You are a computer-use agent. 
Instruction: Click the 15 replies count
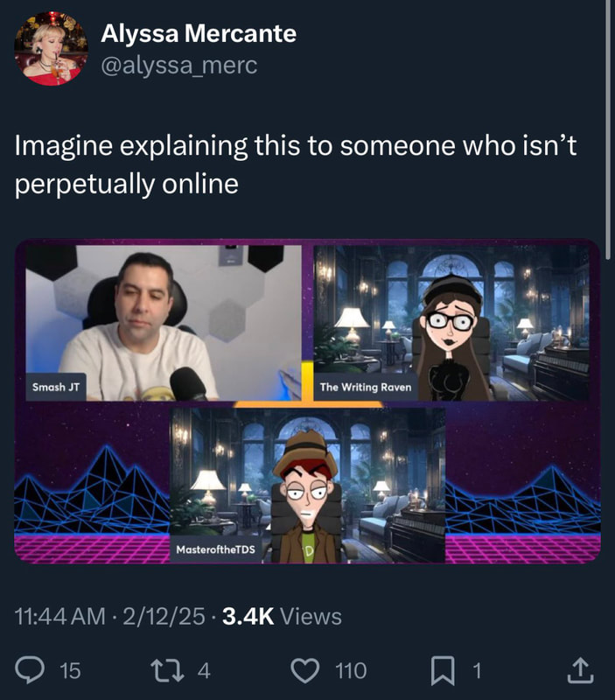tap(70, 670)
